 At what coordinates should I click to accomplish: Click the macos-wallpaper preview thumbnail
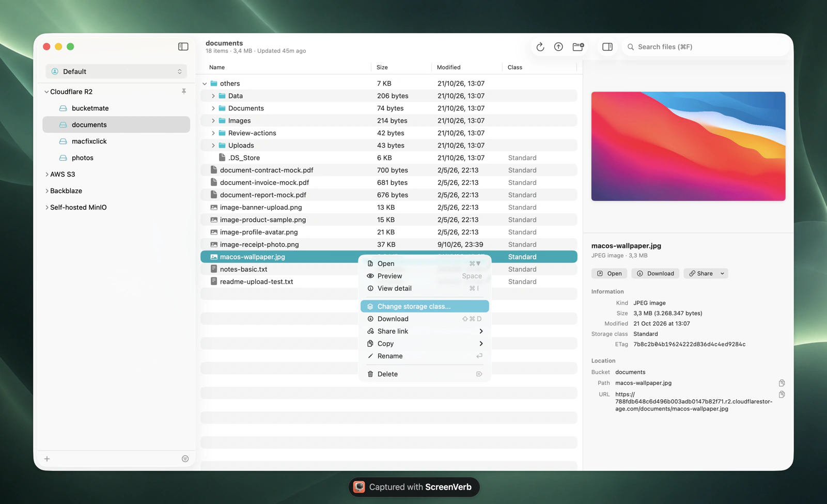coord(688,146)
